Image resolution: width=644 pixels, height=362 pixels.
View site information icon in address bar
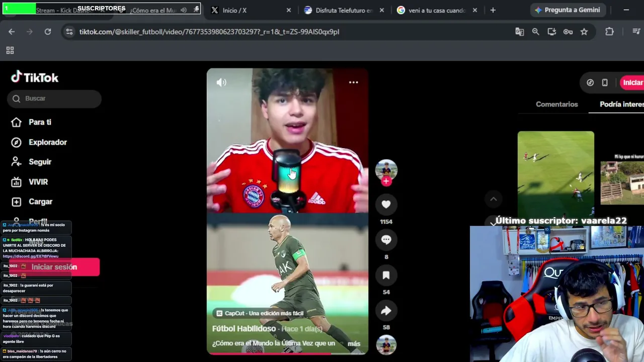69,32
